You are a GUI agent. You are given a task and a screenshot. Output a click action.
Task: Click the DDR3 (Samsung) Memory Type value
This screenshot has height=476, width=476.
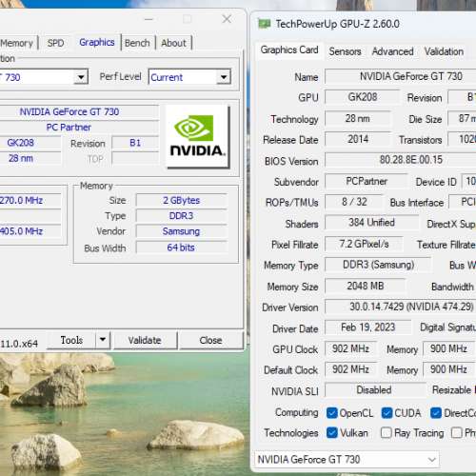point(378,265)
